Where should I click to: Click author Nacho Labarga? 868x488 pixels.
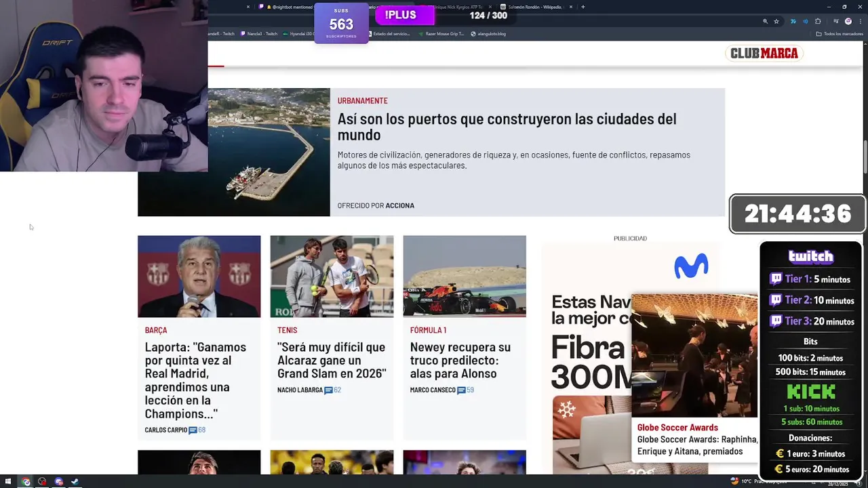coord(300,390)
